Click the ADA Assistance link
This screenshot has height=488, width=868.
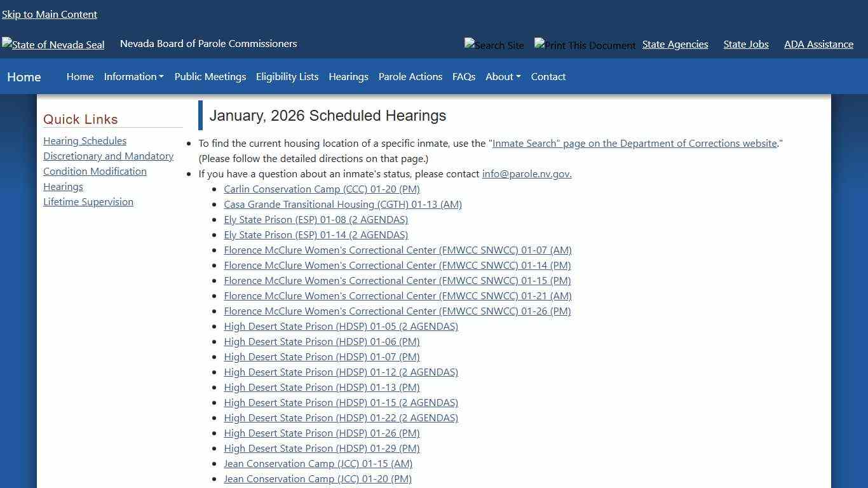point(818,44)
